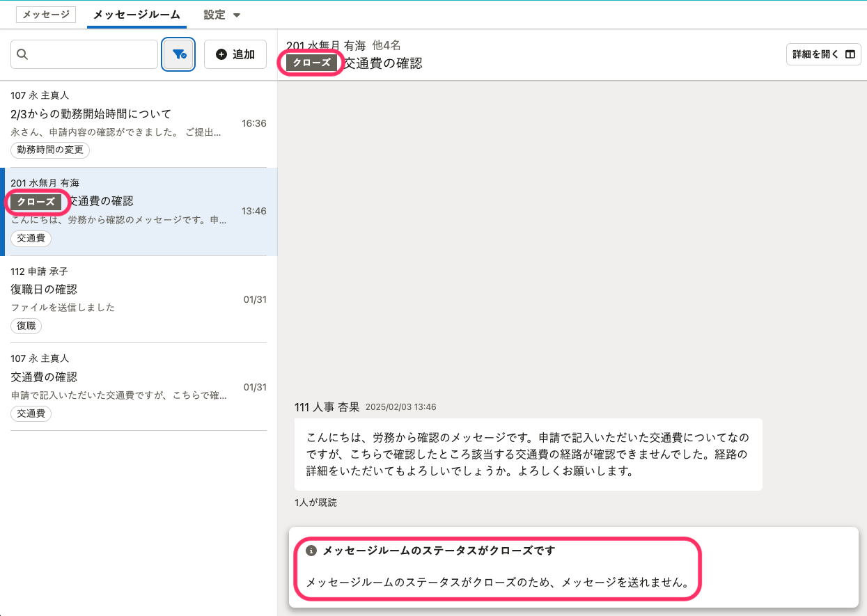Click the panel icon in 詳細を開く button
This screenshot has width=867, height=616.
click(850, 54)
